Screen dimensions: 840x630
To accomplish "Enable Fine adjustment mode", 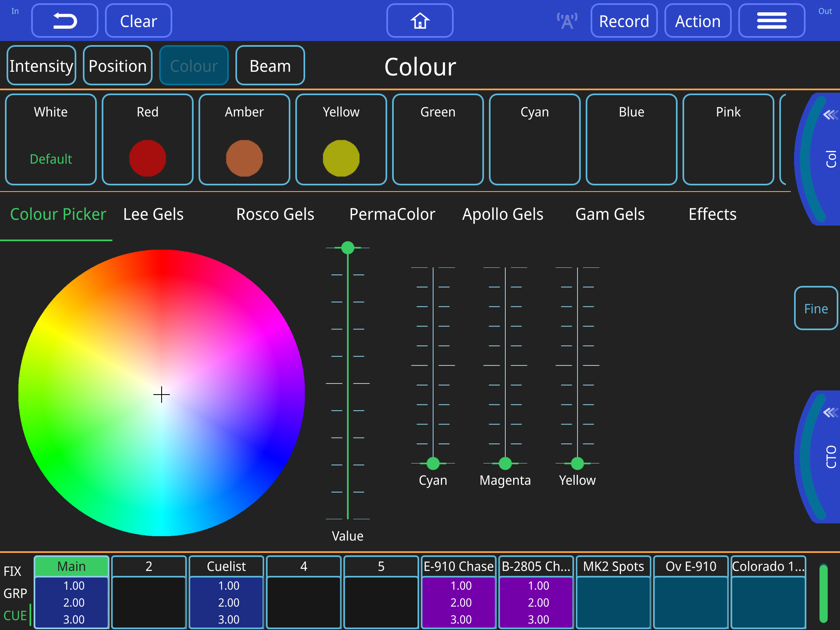I will (x=815, y=308).
